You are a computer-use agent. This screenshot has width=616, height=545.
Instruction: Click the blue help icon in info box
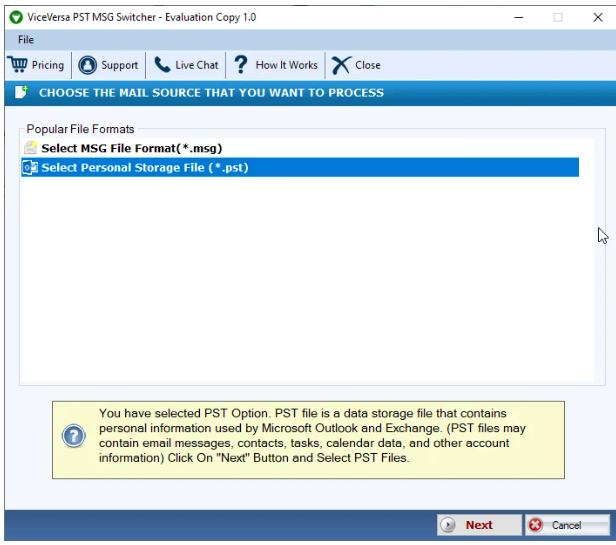pos(74,436)
